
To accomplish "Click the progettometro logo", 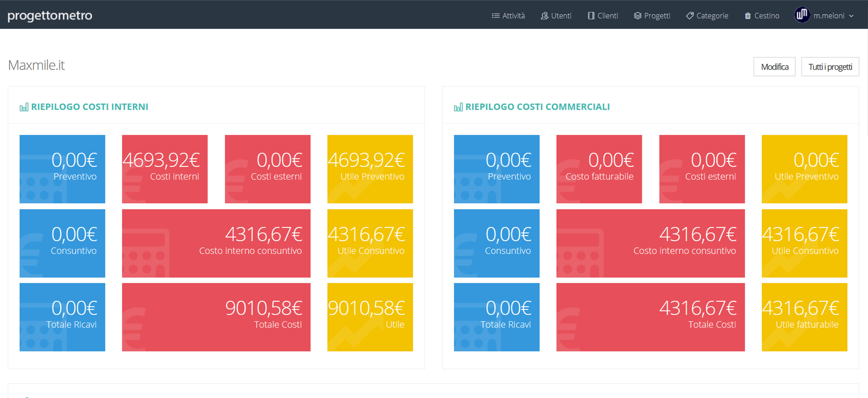I will pyautogui.click(x=50, y=15).
